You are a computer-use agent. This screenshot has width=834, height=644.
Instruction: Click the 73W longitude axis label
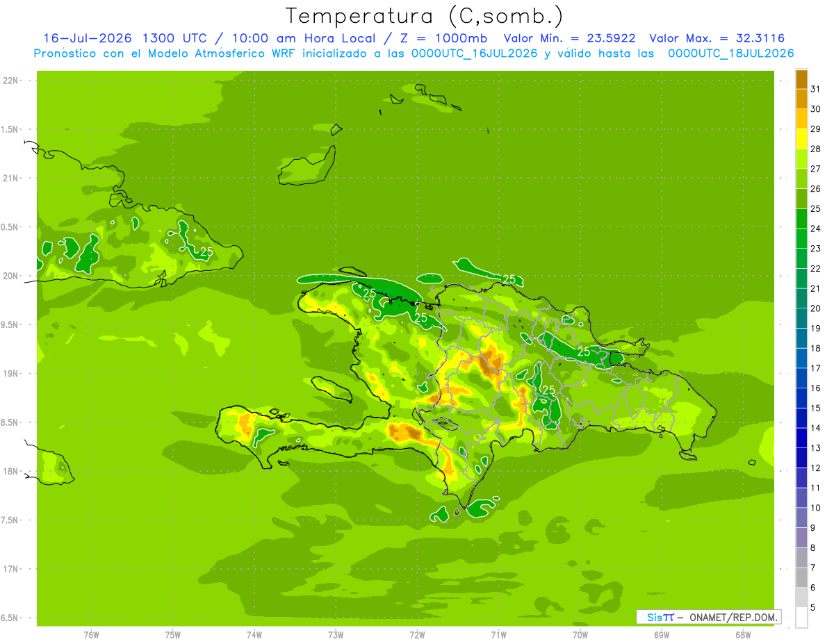click(336, 635)
